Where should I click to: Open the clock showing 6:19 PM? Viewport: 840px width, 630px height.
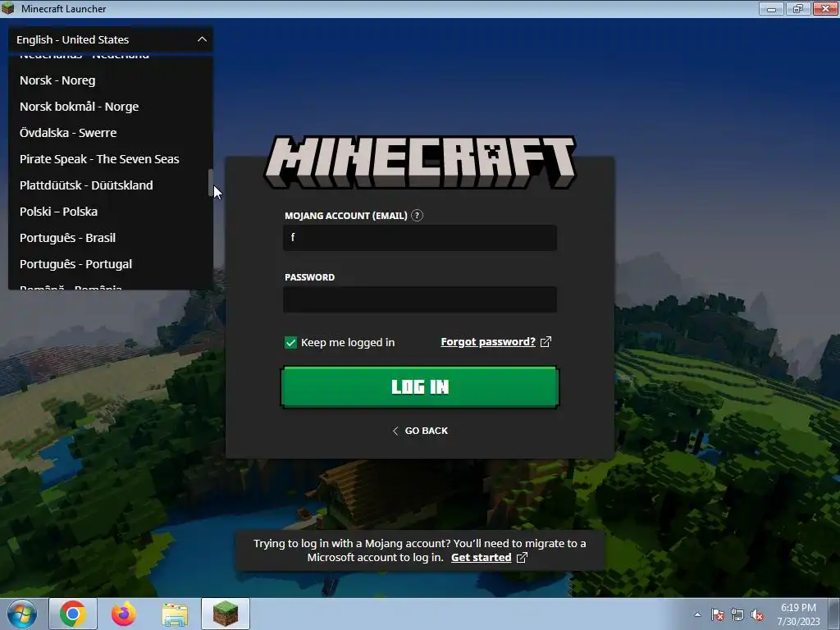(x=798, y=614)
